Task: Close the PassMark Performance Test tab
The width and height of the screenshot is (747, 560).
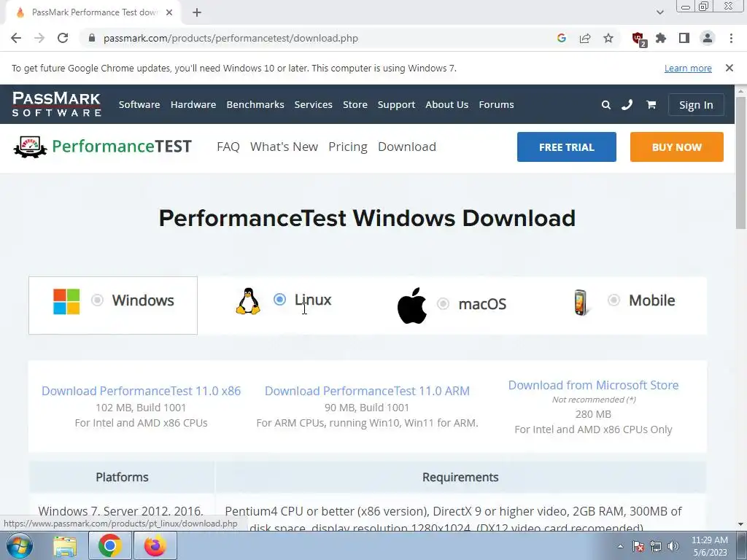Action: pyautogui.click(x=169, y=12)
